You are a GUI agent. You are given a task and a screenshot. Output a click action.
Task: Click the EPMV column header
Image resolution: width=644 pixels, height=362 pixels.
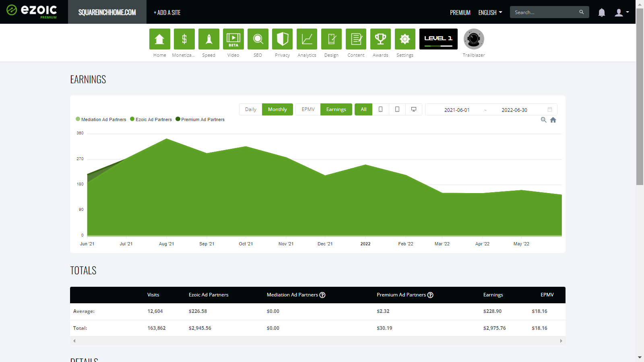coord(547,295)
